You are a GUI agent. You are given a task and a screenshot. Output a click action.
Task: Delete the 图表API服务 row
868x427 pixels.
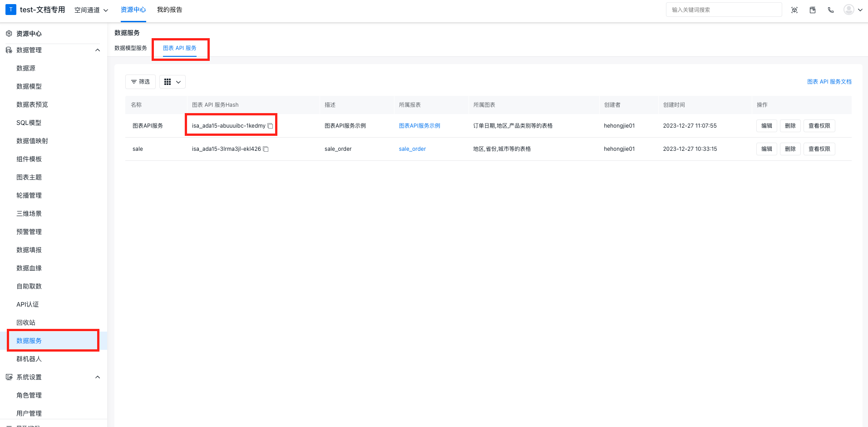coord(790,126)
